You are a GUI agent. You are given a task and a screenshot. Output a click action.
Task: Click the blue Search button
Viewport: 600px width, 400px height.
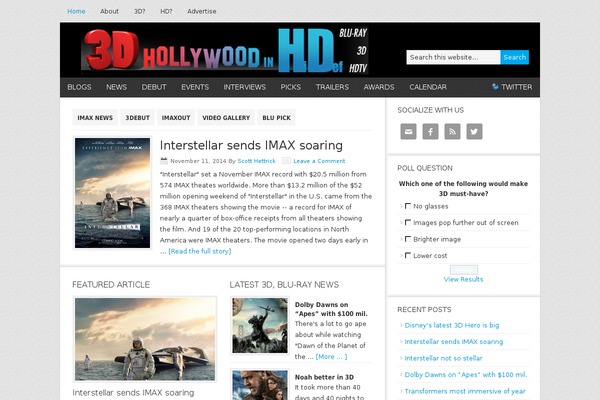tap(514, 57)
